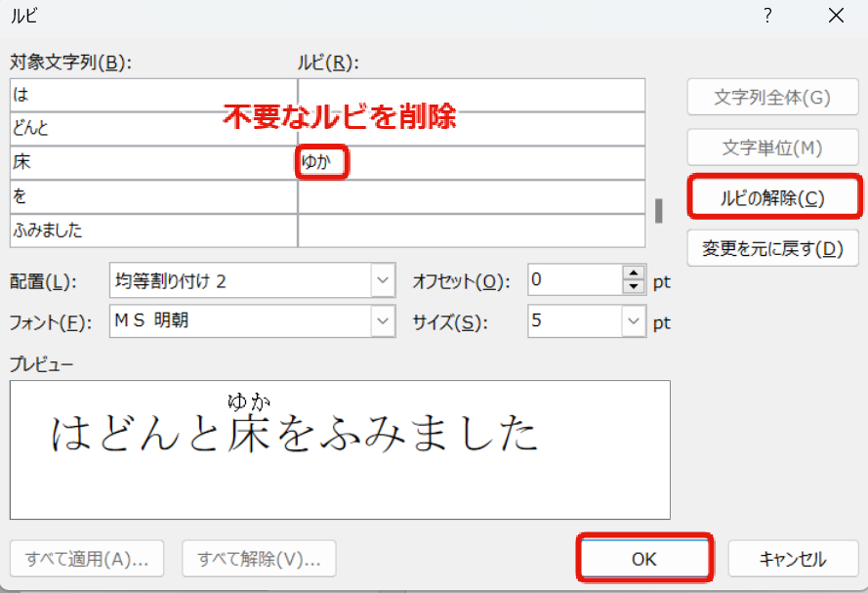The width and height of the screenshot is (868, 593).
Task: Expand the サイズ dropdown
Action: (634, 320)
